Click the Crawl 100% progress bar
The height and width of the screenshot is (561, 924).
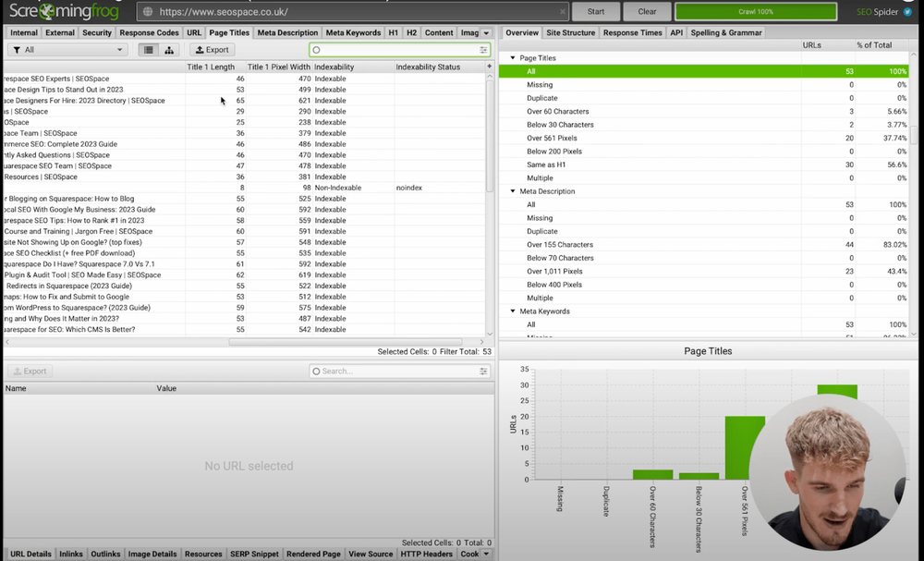[x=756, y=12]
